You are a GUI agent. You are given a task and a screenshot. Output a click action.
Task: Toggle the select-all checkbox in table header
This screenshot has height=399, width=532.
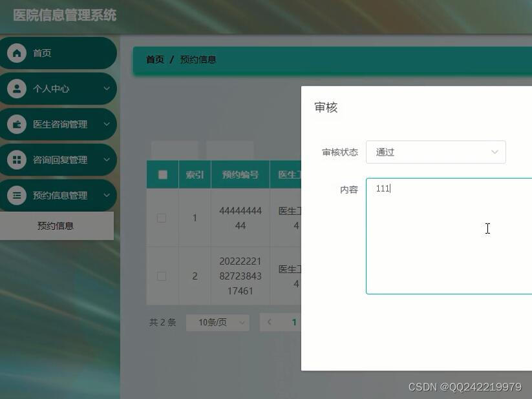pyautogui.click(x=162, y=174)
